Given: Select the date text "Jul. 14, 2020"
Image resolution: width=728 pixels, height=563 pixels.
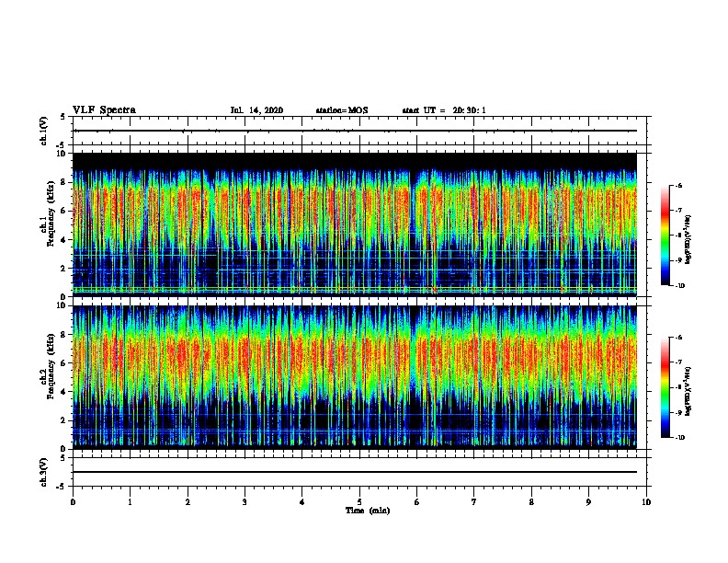Looking at the screenshot, I should pos(256,110).
